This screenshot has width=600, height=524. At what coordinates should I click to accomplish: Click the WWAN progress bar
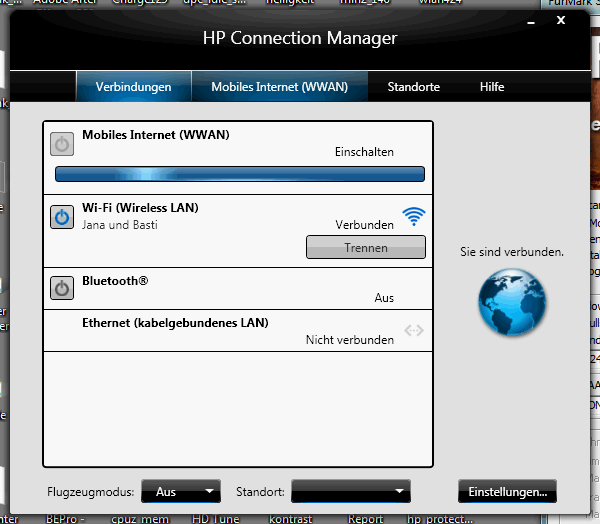coord(240,174)
